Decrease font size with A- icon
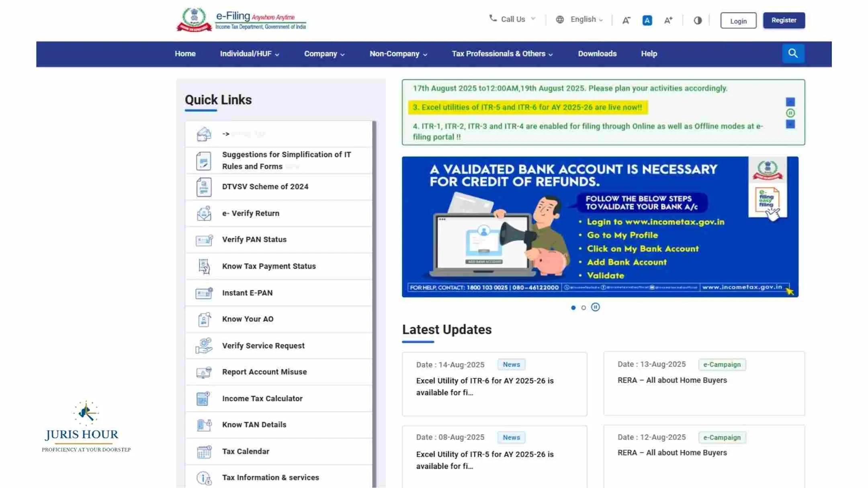The image size is (868, 488). tap(626, 20)
